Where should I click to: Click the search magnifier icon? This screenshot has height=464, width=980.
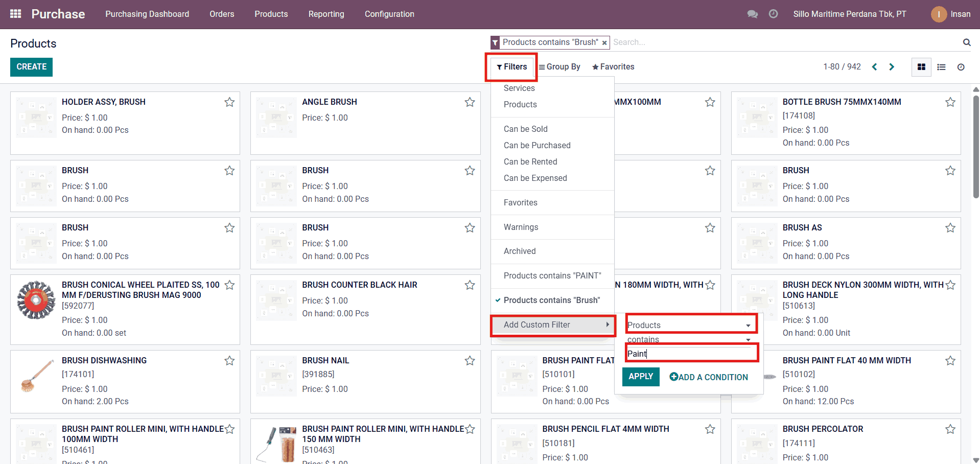tap(966, 42)
